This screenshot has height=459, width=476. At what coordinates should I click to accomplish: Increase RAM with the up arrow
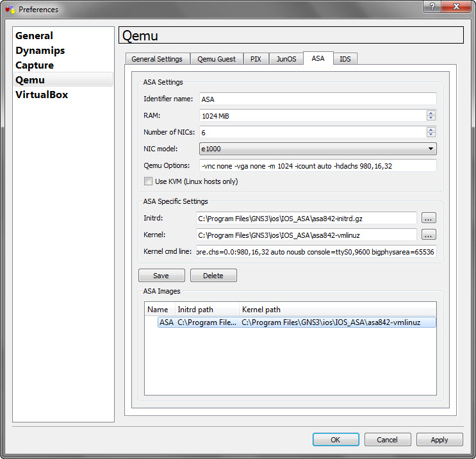431,113
